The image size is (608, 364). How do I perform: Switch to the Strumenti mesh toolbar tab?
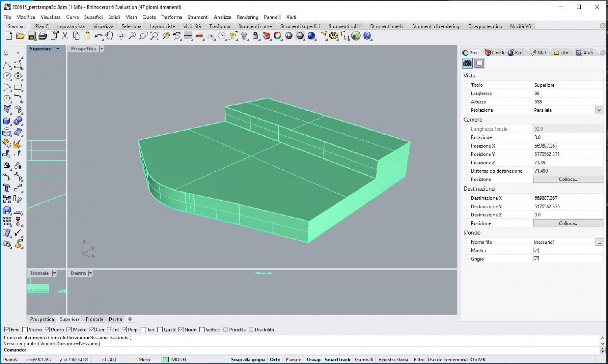tap(386, 26)
